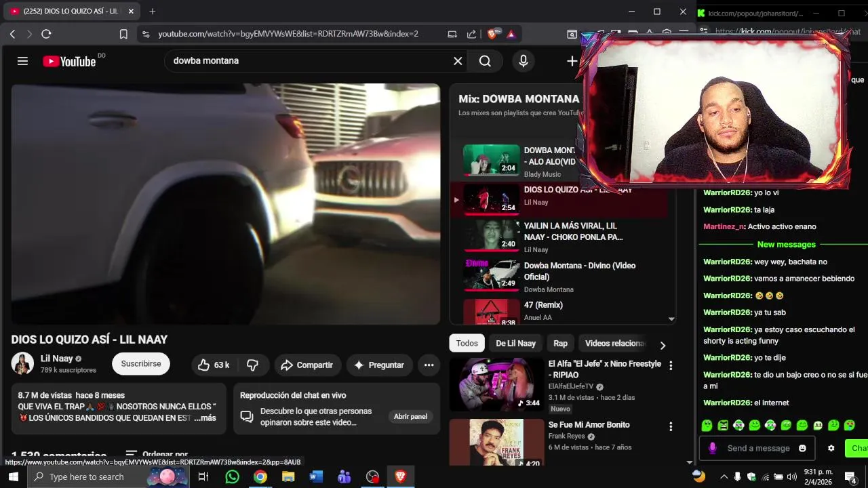Viewport: 868px width, 488px height.
Task: Click the purple microphone in Kick chat
Action: click(712, 448)
